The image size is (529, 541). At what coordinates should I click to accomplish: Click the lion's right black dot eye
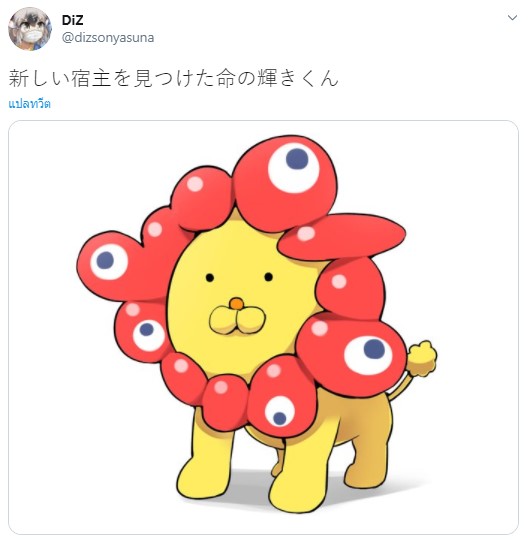(268, 277)
